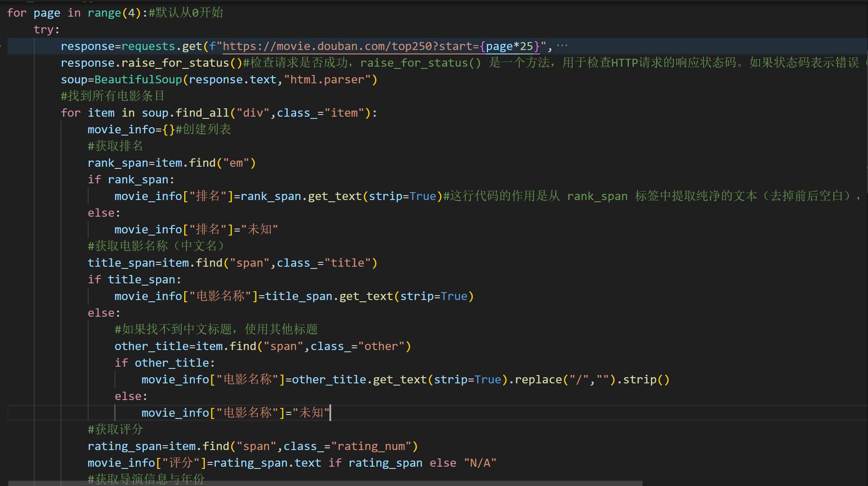Click the "N/A" fallback string
868x486 pixels.
[x=480, y=463]
